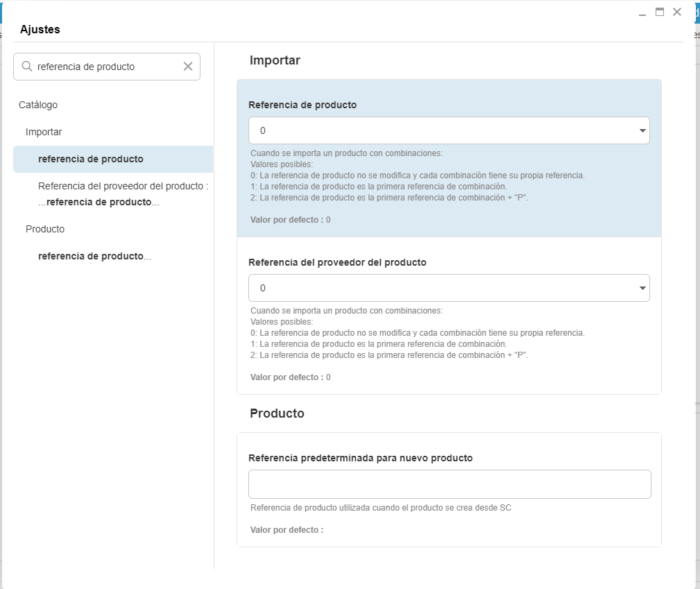The image size is (700, 589).
Task: Clear the search field text
Action: (188, 67)
